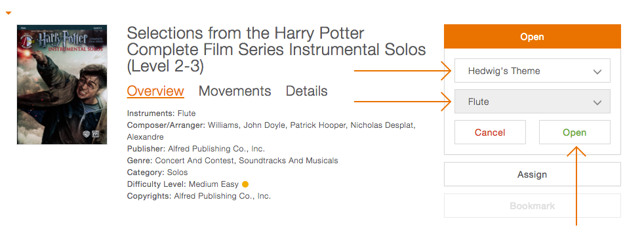Click the small orange triangle at top-left
The image size is (644, 240).
9,13
